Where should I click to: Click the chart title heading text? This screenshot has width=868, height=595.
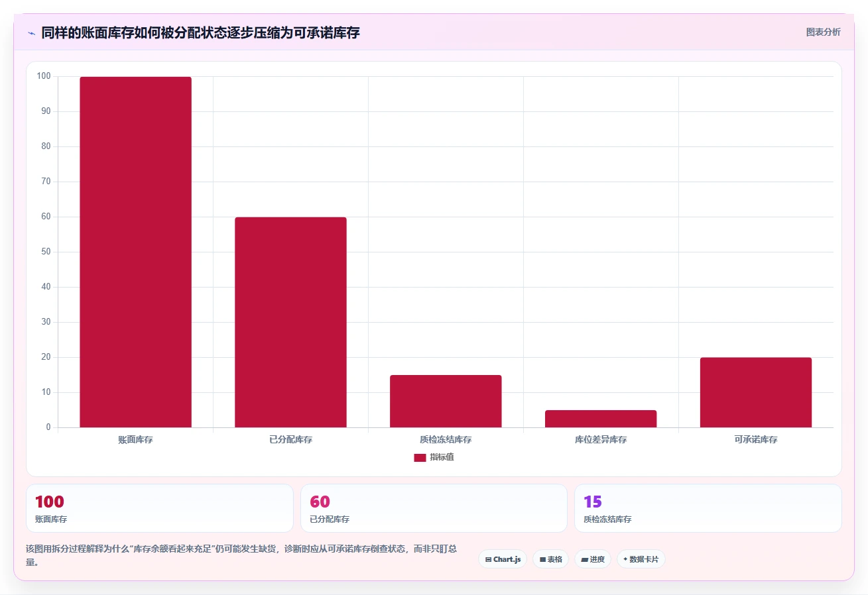point(200,32)
